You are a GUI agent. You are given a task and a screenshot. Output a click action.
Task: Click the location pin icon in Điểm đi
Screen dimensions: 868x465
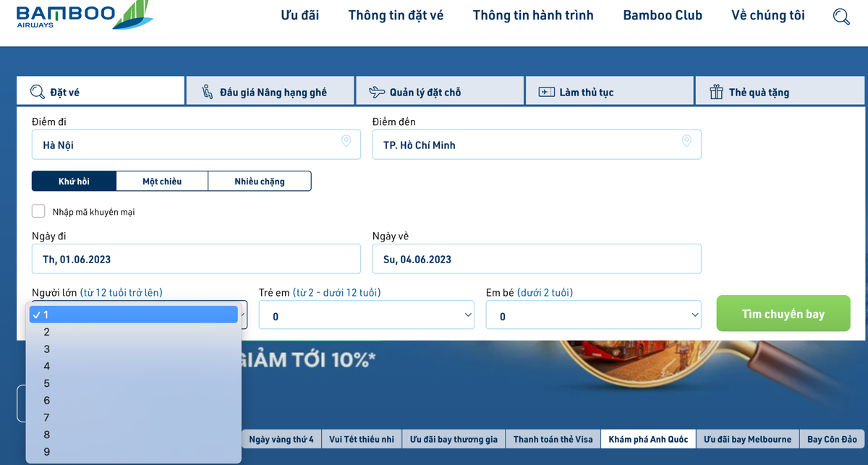point(346,141)
